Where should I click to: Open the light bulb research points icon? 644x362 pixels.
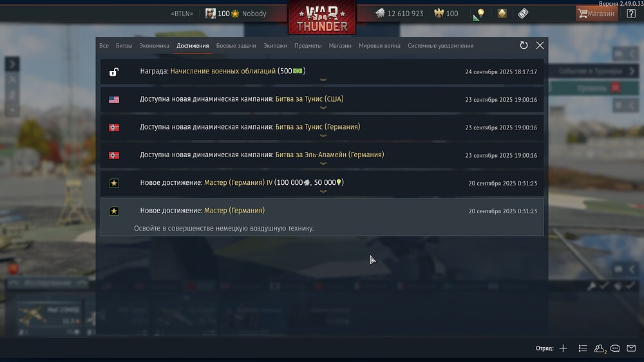coord(478,14)
